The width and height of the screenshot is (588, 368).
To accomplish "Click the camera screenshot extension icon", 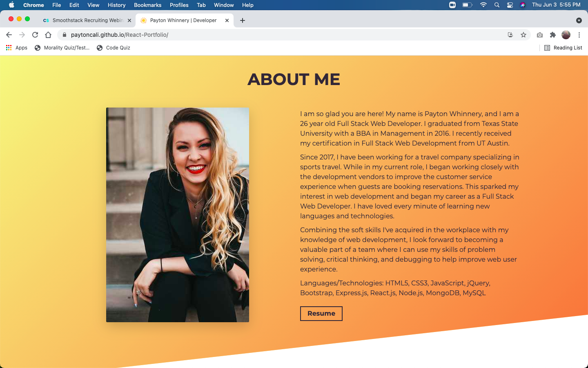I will [x=540, y=35].
